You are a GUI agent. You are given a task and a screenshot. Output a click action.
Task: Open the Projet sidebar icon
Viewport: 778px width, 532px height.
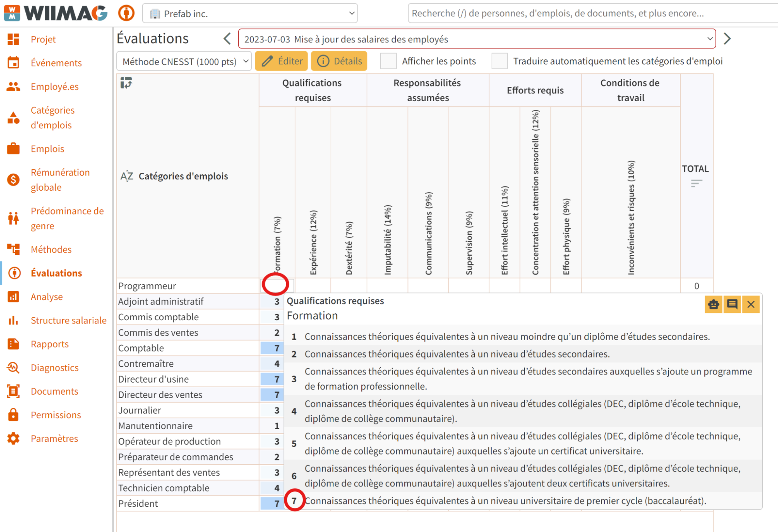(x=13, y=39)
